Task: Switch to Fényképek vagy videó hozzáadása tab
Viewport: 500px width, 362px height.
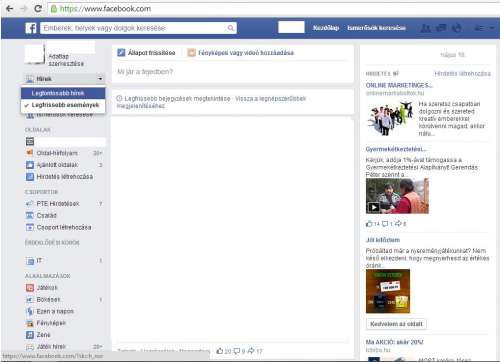Action: pos(241,53)
